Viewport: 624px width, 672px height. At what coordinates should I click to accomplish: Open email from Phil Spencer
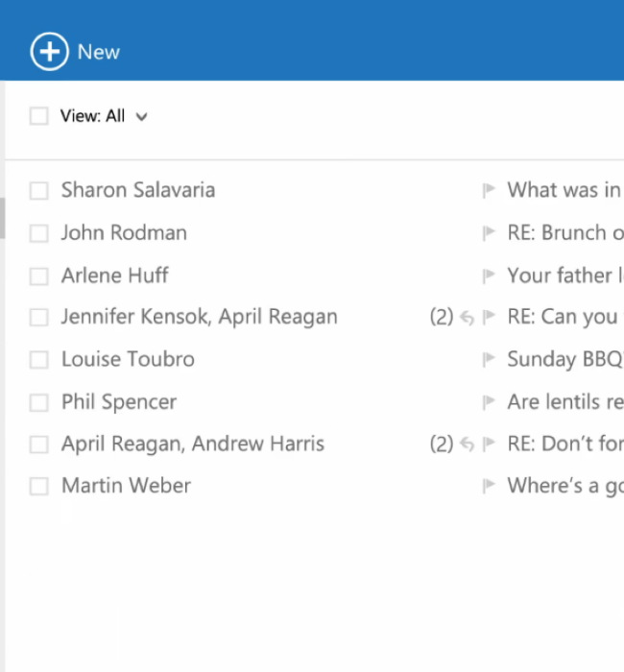[119, 402]
